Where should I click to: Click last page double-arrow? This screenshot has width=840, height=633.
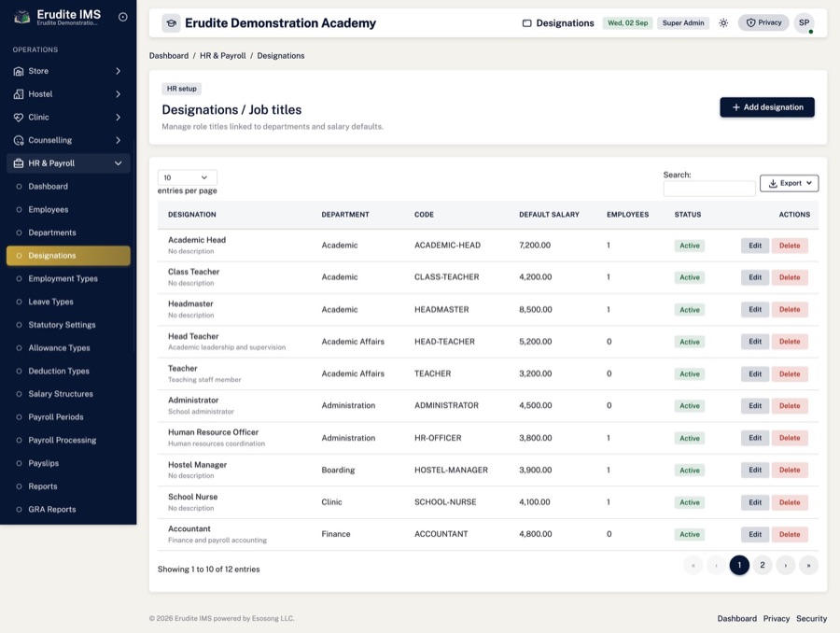click(808, 565)
